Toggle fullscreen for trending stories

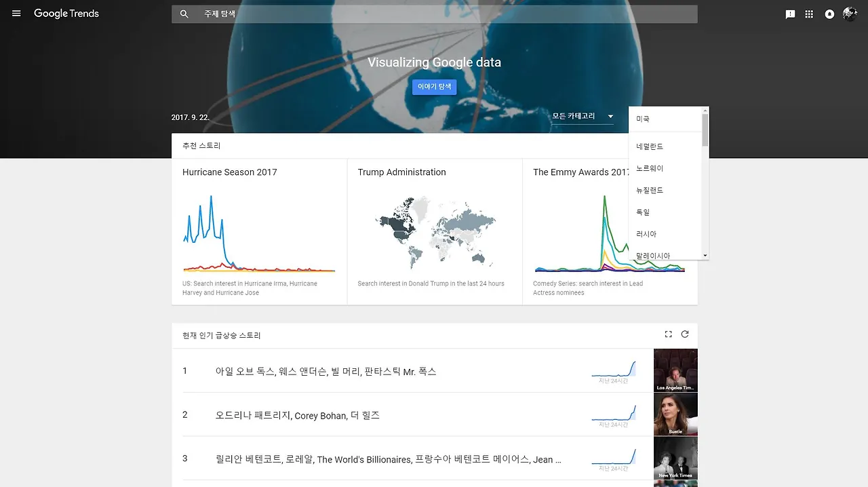(x=669, y=334)
